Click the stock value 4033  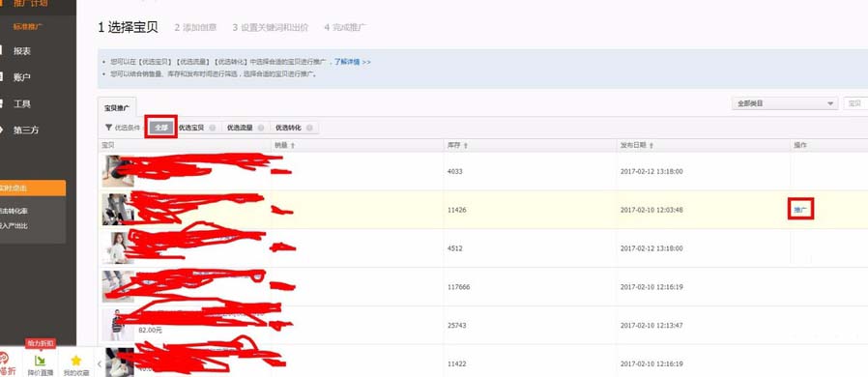(x=454, y=172)
